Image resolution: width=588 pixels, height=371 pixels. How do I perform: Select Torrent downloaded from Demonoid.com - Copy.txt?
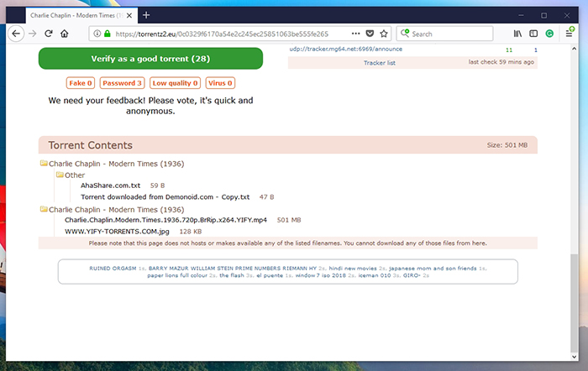(x=165, y=196)
